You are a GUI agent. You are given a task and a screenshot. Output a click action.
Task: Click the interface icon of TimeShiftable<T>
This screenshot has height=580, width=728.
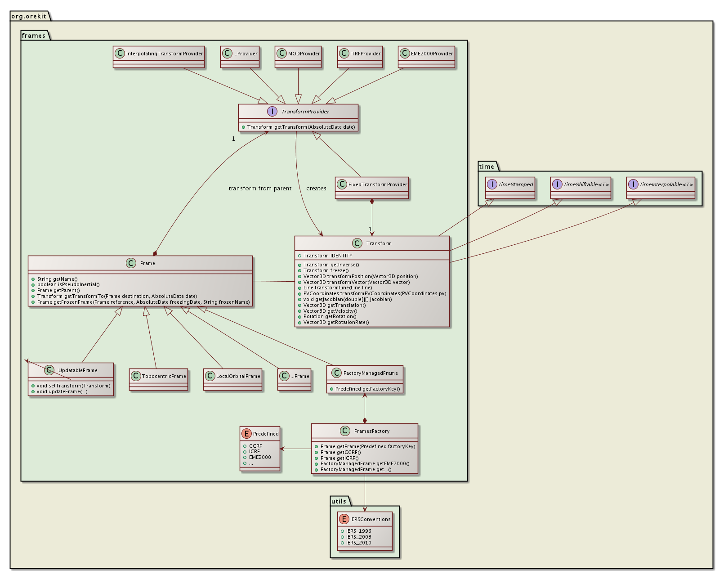point(557,184)
